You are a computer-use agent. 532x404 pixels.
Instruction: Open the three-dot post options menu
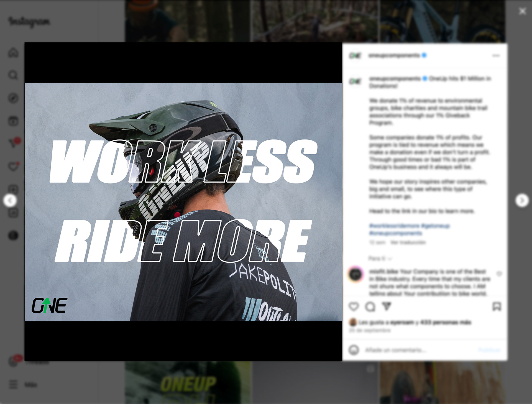pyautogui.click(x=496, y=56)
